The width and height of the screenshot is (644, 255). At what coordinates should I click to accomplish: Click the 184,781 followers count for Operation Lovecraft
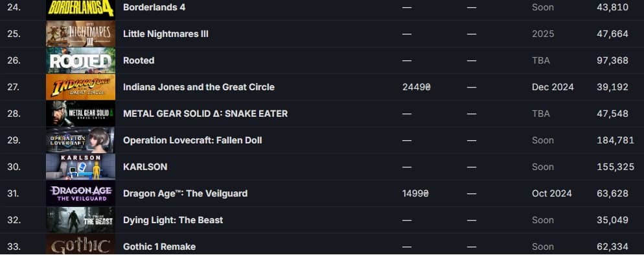pos(615,140)
